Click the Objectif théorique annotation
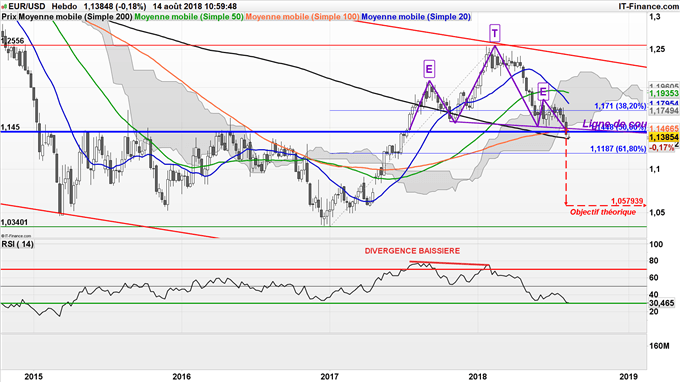Image resolution: width=680 pixels, height=382 pixels. [x=603, y=212]
